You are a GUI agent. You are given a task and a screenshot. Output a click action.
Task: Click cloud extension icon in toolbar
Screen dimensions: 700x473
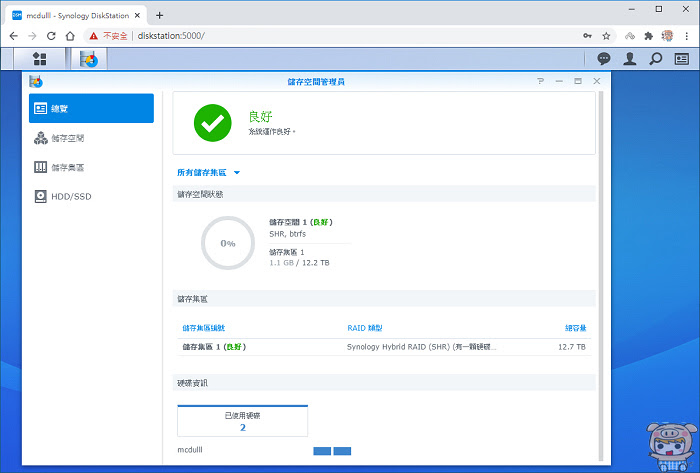pyautogui.click(x=629, y=36)
